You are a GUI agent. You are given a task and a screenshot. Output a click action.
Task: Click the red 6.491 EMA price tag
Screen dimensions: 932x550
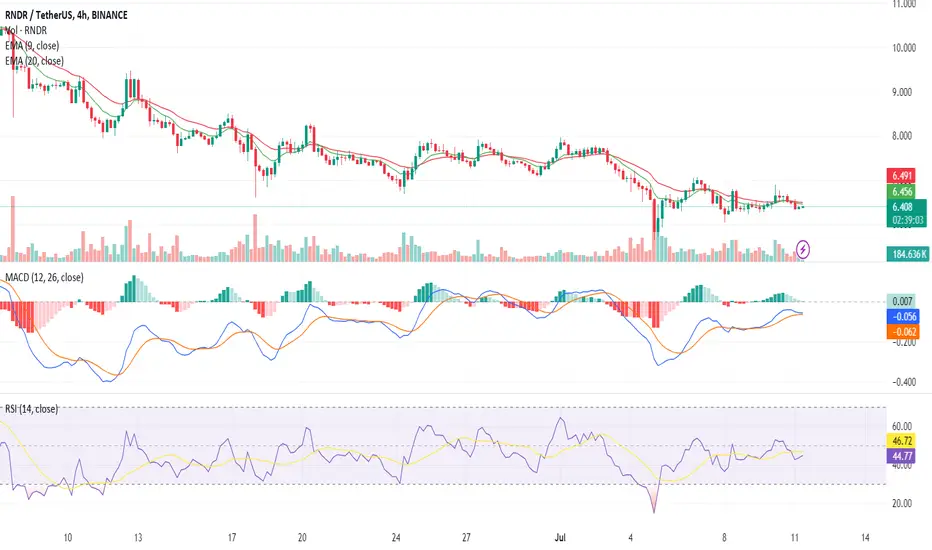coord(900,175)
